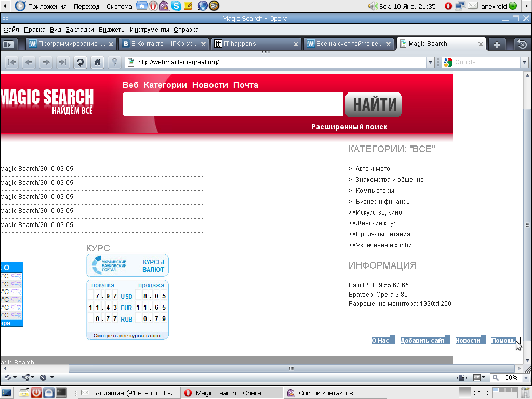Expand the Google search engine dropdown
Image resolution: width=532 pixels, height=399 pixels.
[x=525, y=62]
